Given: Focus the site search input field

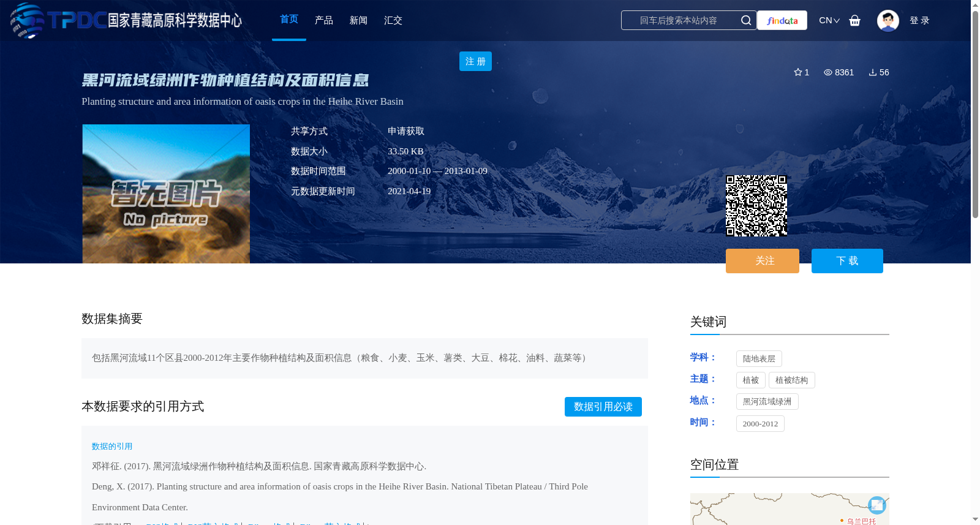Looking at the screenshot, I should 679,20.
